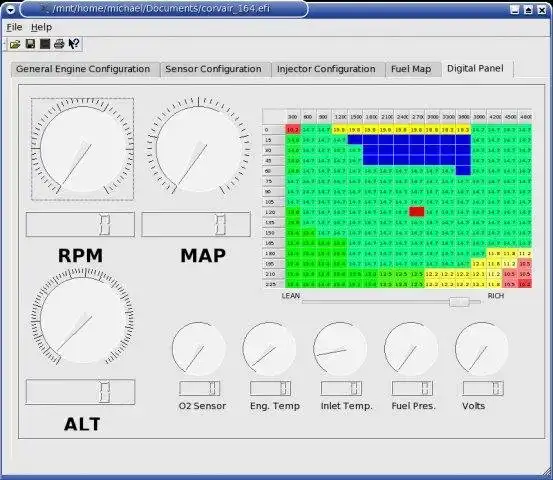Click the 2100 column header in fuel table
Screen dimensions: 553x480
387,117
